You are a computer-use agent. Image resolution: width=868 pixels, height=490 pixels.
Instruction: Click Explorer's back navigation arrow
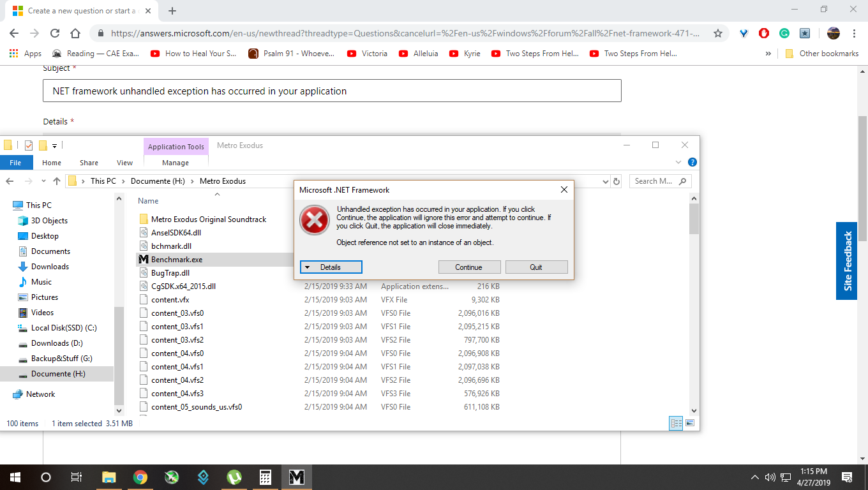[x=10, y=181]
